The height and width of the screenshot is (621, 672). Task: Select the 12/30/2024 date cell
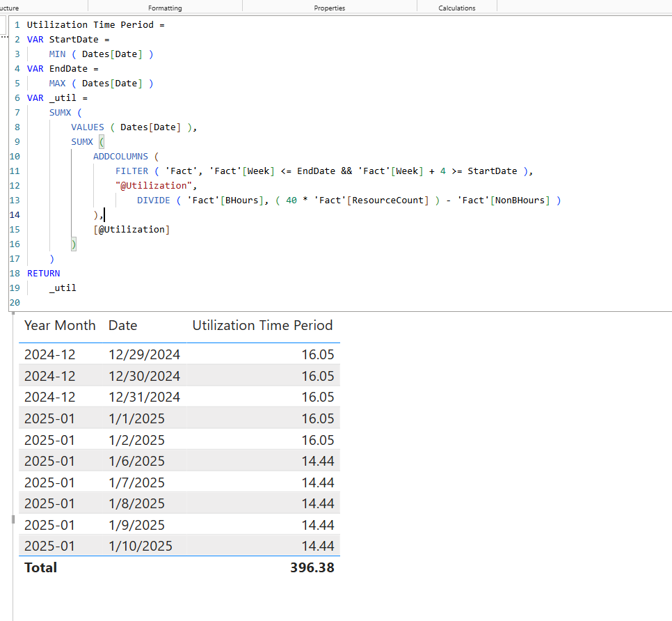pyautogui.click(x=145, y=376)
